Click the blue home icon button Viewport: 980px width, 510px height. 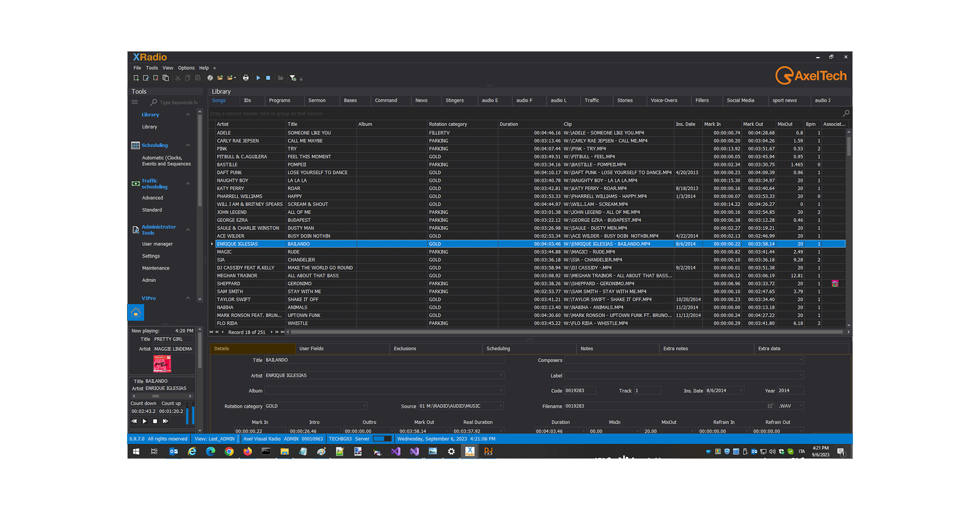point(136,312)
